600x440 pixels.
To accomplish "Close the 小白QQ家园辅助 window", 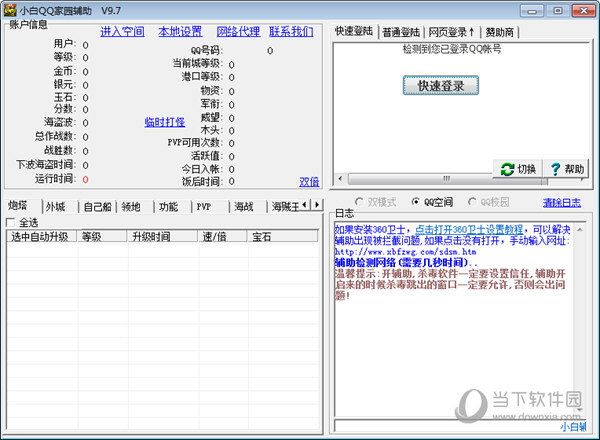I will (x=584, y=11).
